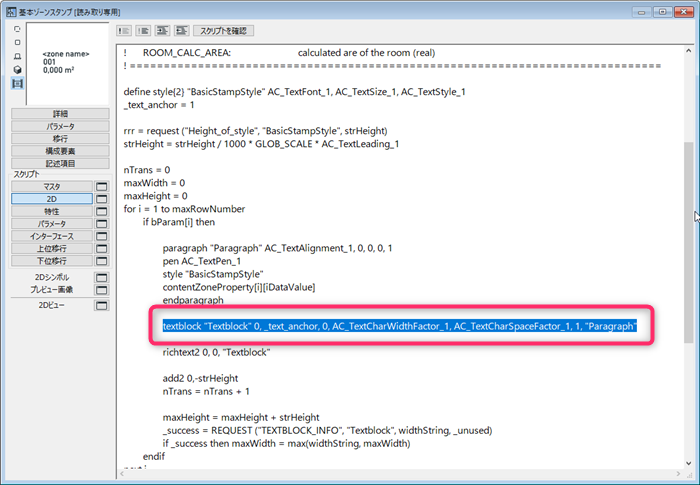The image size is (700, 485).
Task: Click the line nTrans = 0
Action: [147, 170]
